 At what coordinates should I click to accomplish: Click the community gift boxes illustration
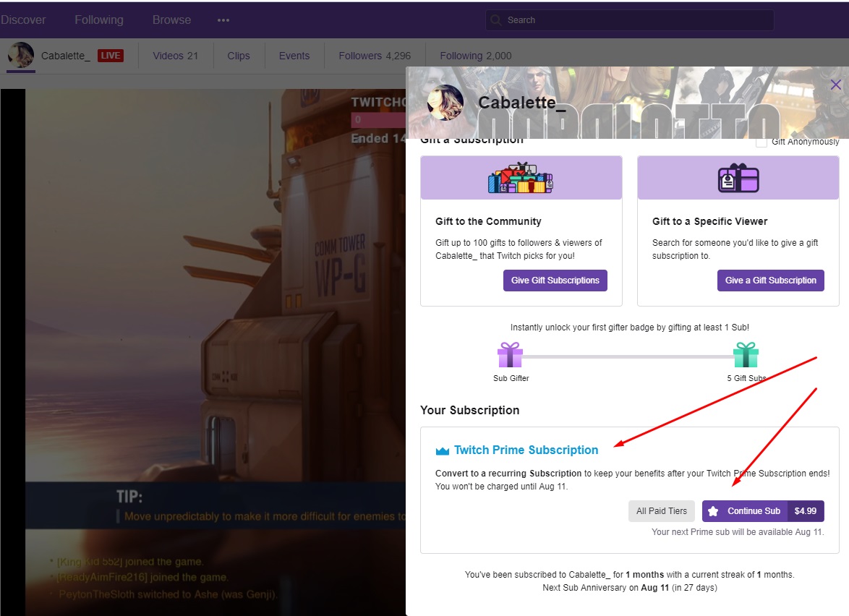tap(521, 179)
